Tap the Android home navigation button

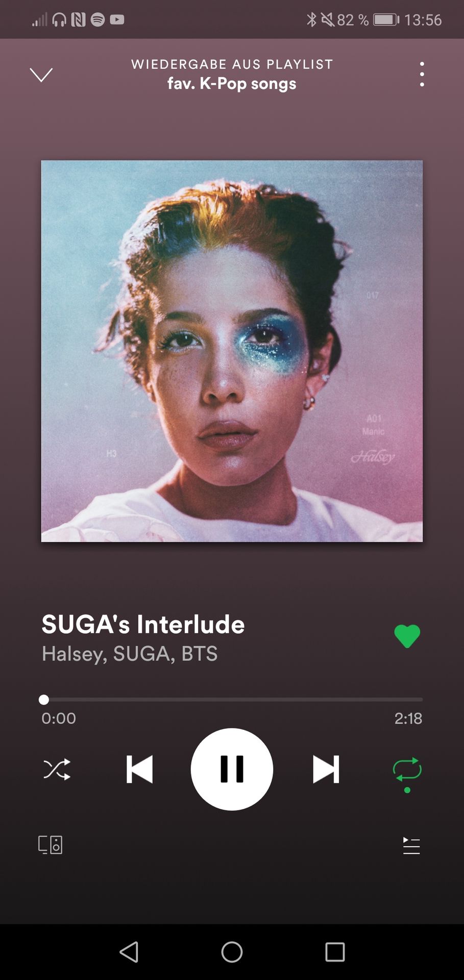click(232, 952)
